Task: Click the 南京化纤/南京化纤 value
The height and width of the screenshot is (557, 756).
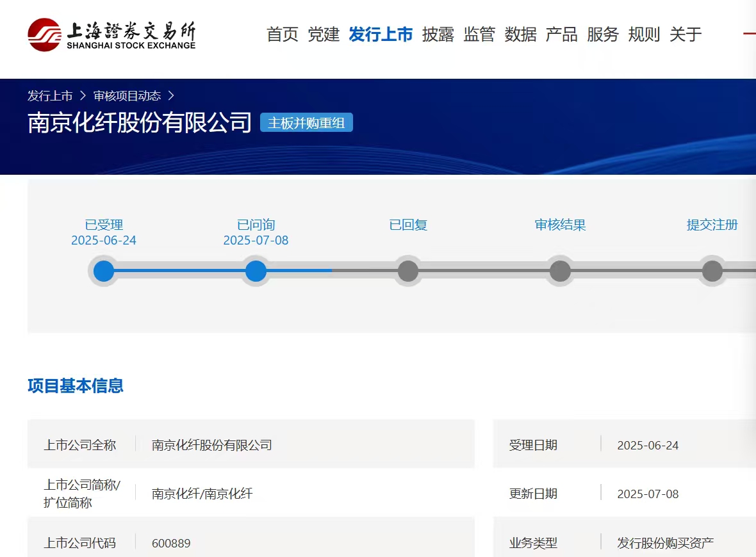Action: tap(202, 494)
